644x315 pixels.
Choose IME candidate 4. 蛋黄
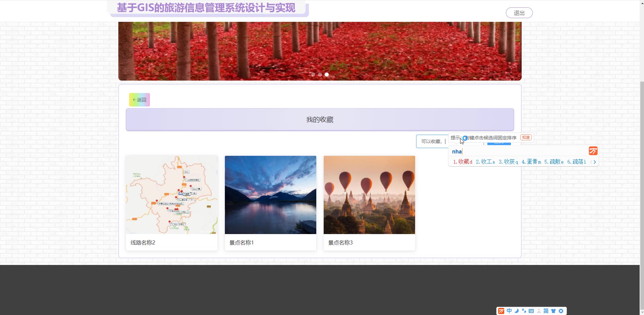531,162
